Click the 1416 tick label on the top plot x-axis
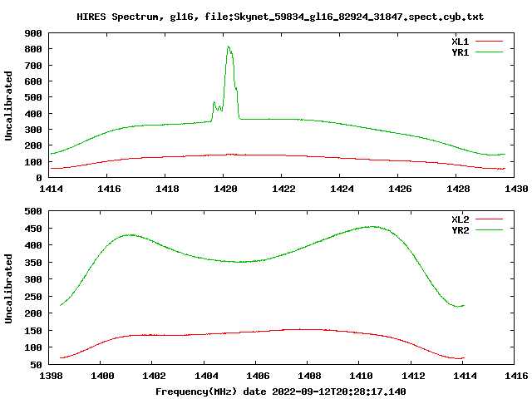The width and height of the screenshot is (532, 399). [109, 189]
